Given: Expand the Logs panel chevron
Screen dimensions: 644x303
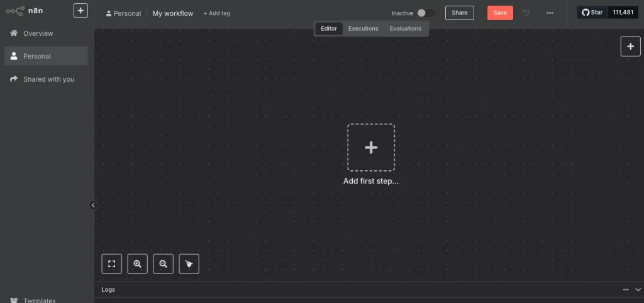Looking at the screenshot, I should click(638, 290).
